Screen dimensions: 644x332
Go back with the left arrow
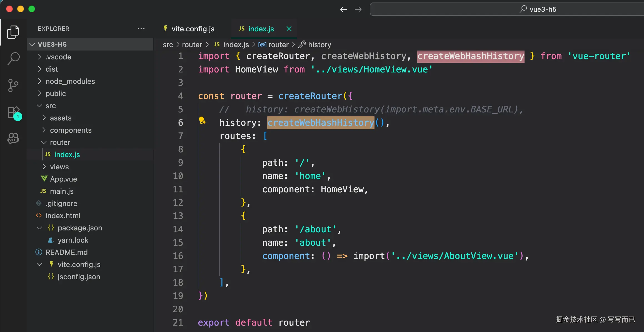pyautogui.click(x=344, y=9)
